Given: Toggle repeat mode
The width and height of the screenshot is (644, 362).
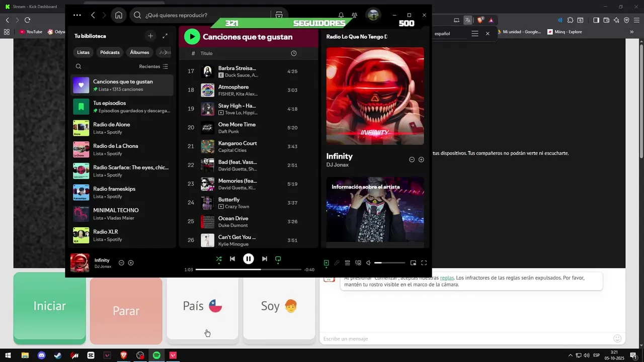Looking at the screenshot, I should pyautogui.click(x=278, y=259).
